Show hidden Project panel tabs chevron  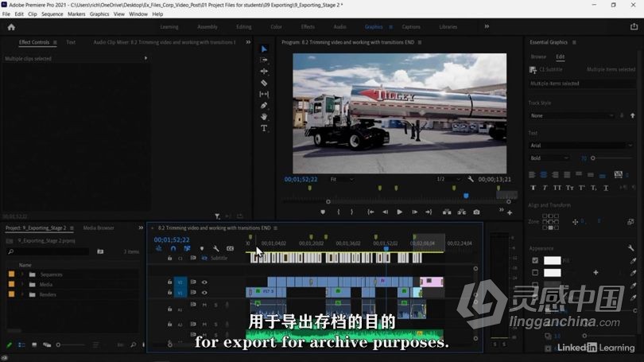tap(141, 228)
